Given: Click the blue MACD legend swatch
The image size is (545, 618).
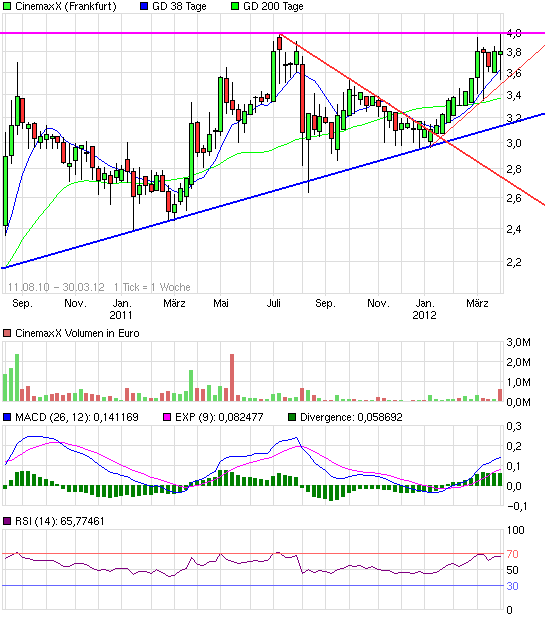Looking at the screenshot, I should coord(7,417).
